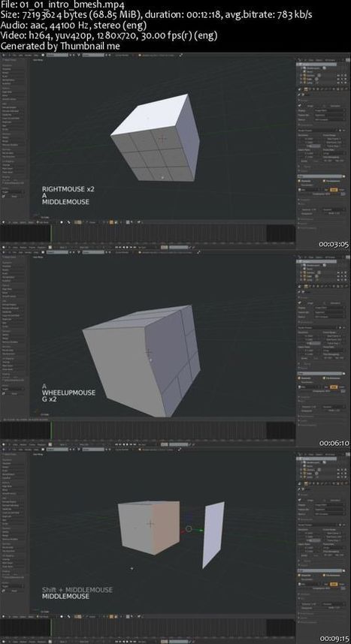Select Camera object icon in 00:03:05 outliner
The image size is (351, 644).
click(304, 76)
